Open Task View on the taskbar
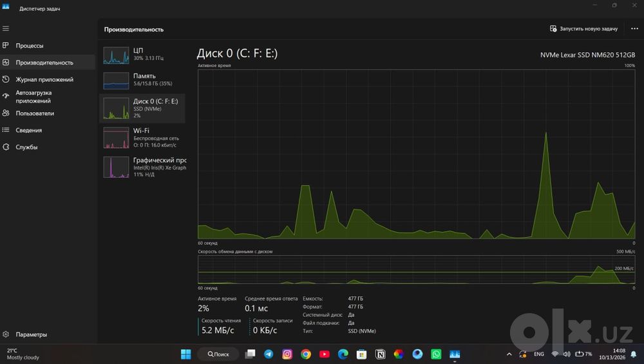Viewport: 644px width, 364px height. coord(250,354)
